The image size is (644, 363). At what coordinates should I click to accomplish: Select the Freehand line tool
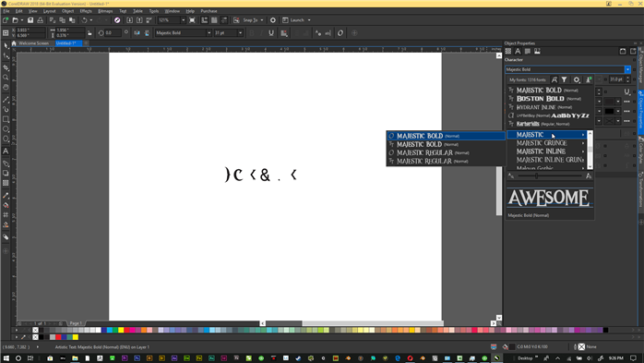[x=6, y=100]
